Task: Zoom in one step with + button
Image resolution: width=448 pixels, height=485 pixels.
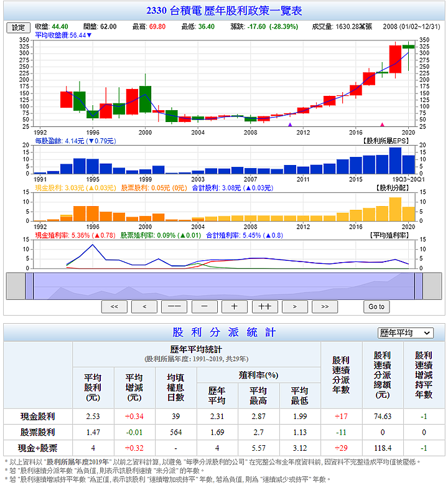Action: pyautogui.click(x=235, y=306)
